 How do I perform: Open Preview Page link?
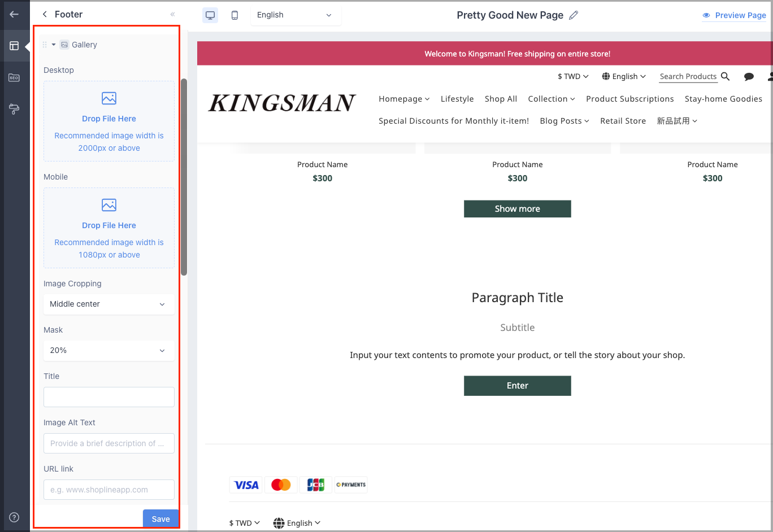(x=734, y=15)
